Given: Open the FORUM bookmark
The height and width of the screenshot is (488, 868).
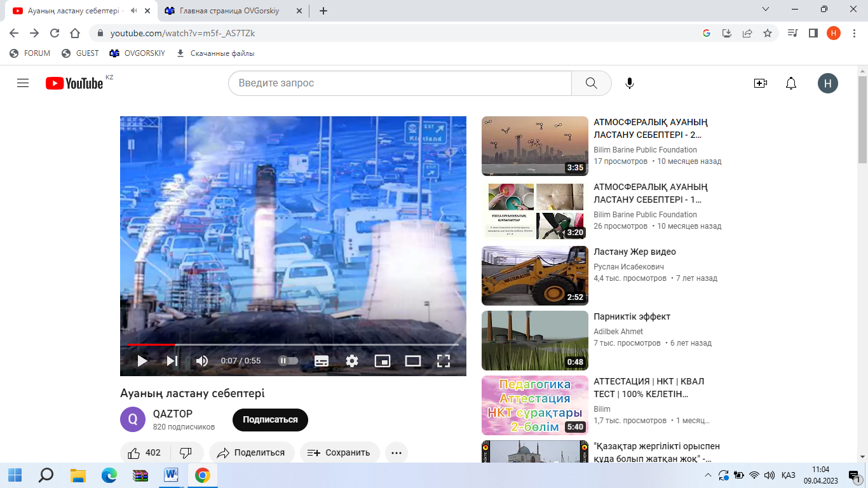Looking at the screenshot, I should pyautogui.click(x=30, y=53).
